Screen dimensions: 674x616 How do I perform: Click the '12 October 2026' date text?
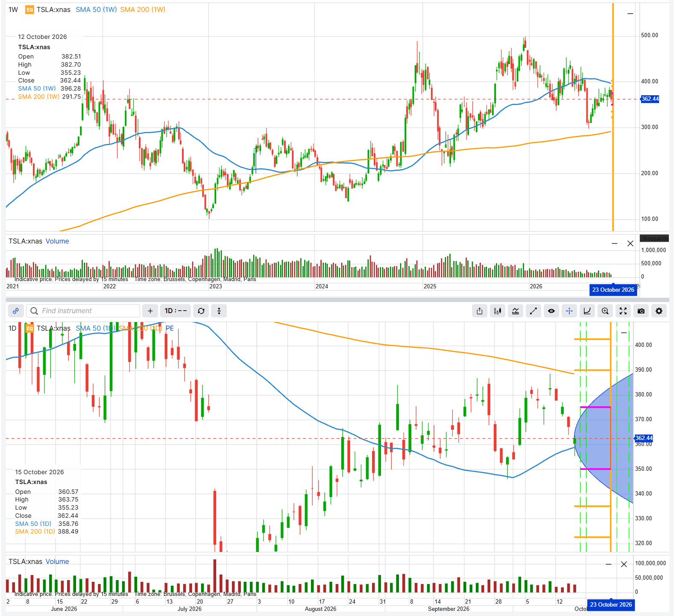point(42,37)
